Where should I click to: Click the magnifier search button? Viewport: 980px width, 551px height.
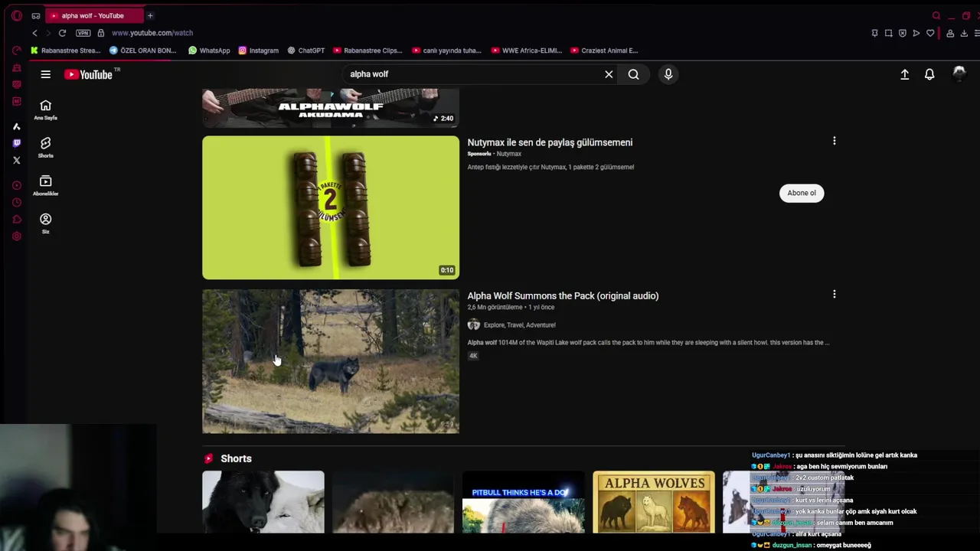click(x=633, y=74)
